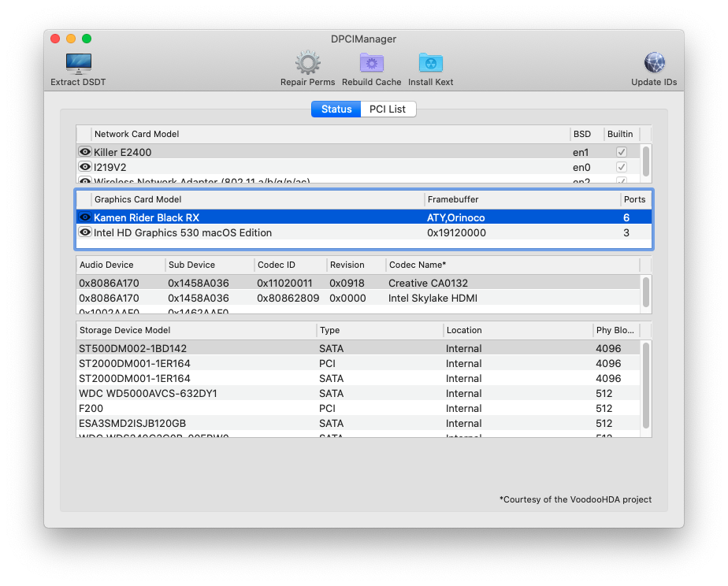The width and height of the screenshot is (728, 586).
Task: Zoom the DPCIManager window with green button
Action: pyautogui.click(x=87, y=39)
